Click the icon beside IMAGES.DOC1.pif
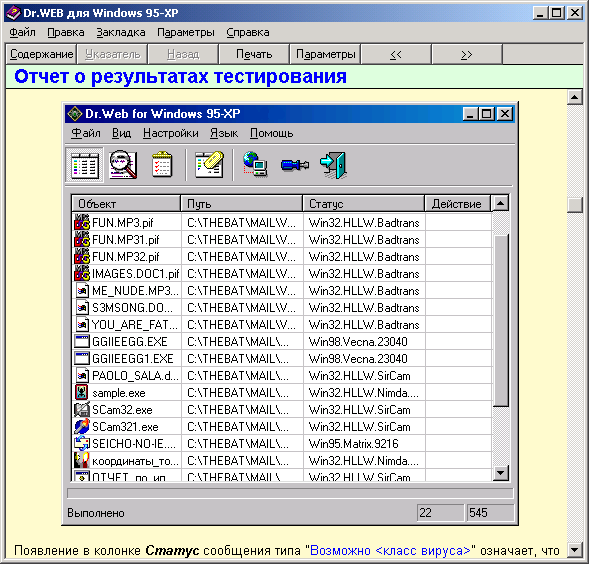589x564 pixels. (x=82, y=273)
